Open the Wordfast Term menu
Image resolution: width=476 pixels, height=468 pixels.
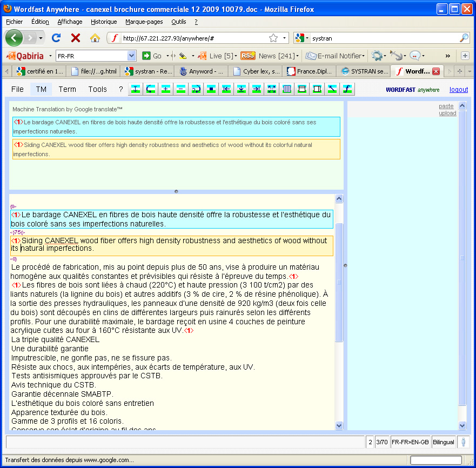[x=67, y=89]
